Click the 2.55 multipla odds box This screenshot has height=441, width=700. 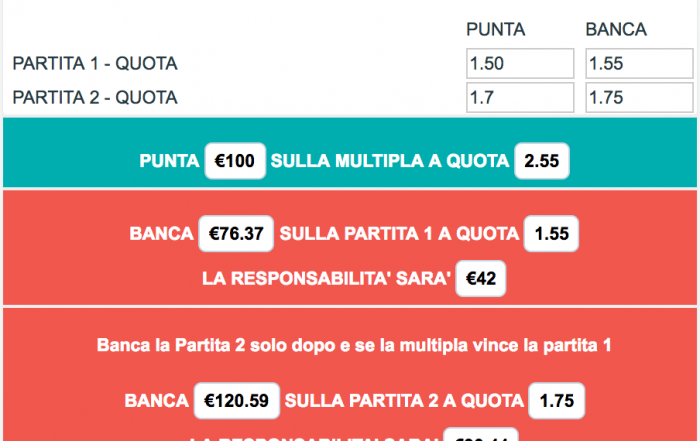(541, 161)
